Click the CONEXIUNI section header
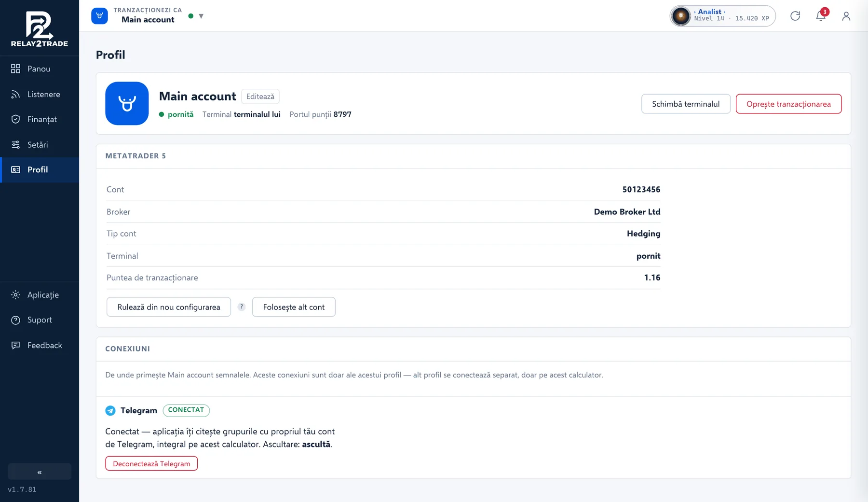868x502 pixels. click(128, 349)
